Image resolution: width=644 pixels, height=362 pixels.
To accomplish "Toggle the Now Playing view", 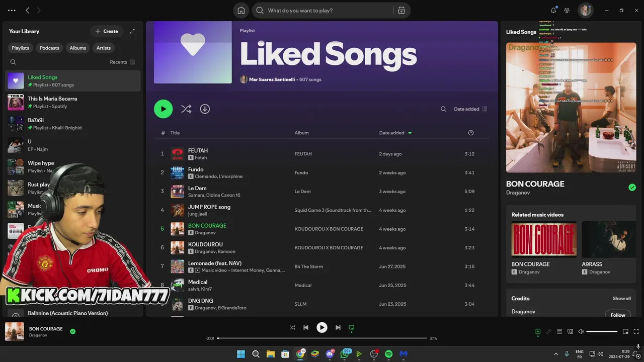I will tap(538, 331).
